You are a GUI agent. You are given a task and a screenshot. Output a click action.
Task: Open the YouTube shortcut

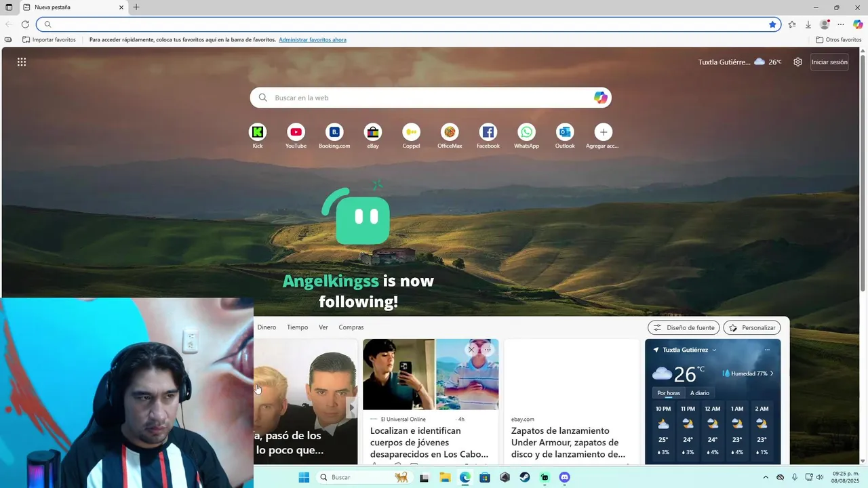pyautogui.click(x=296, y=132)
